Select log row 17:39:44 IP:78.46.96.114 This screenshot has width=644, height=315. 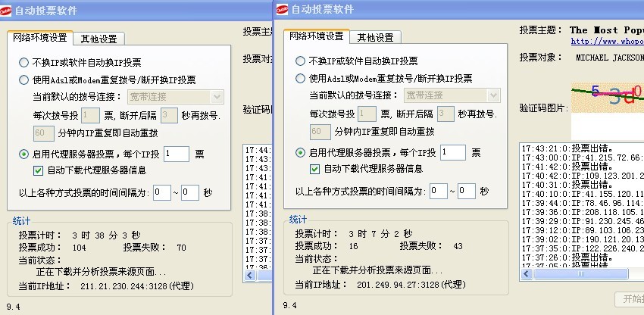(583, 203)
